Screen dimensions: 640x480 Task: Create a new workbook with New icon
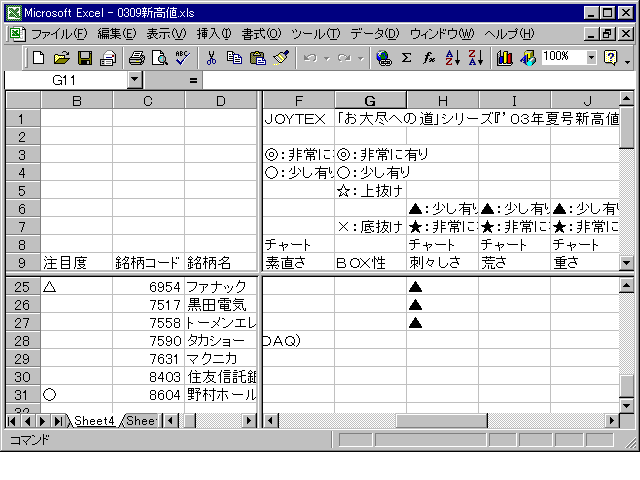pyautogui.click(x=38, y=58)
